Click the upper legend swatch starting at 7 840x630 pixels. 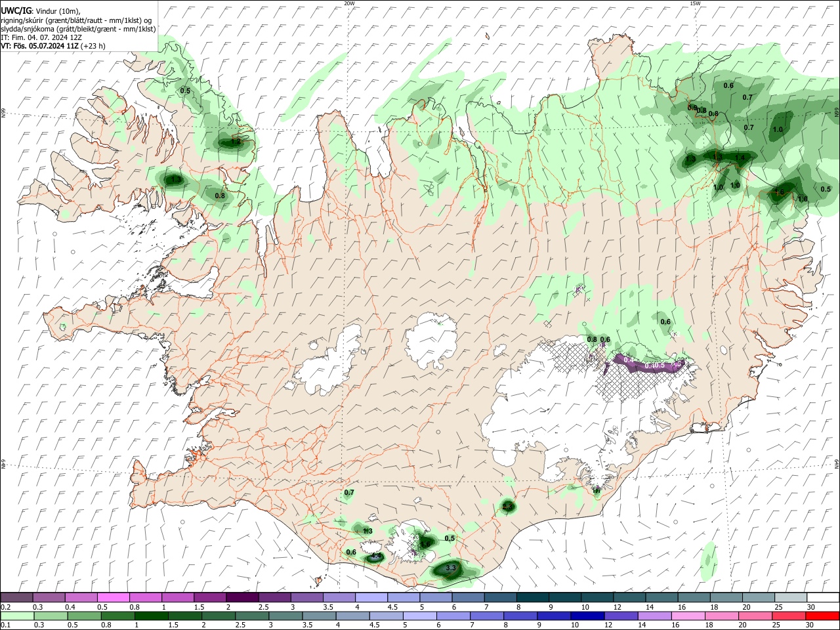(500, 598)
